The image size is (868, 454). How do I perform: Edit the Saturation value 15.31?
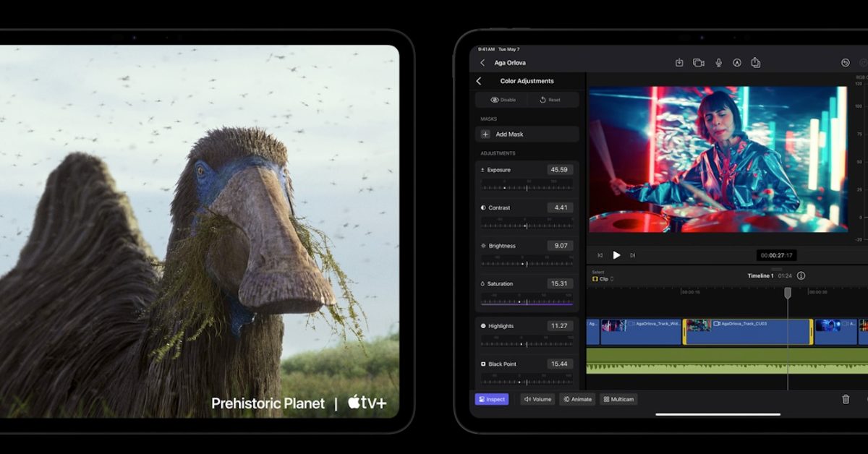[560, 283]
